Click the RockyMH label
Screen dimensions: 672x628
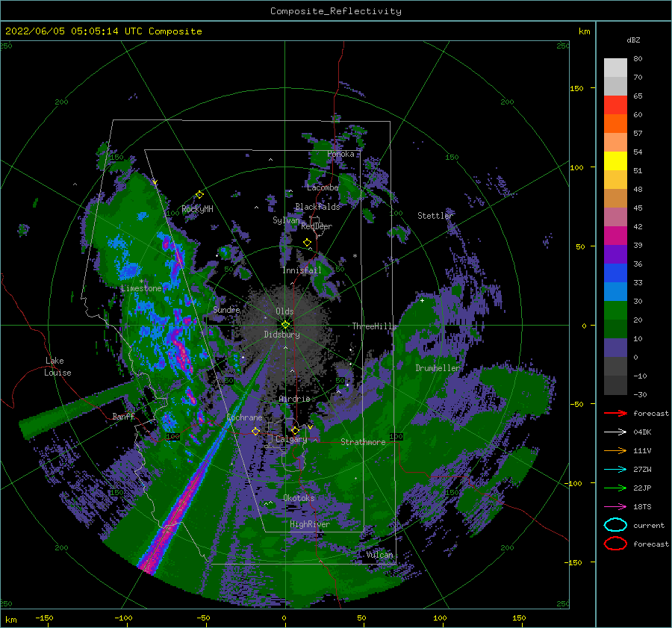pos(197,209)
